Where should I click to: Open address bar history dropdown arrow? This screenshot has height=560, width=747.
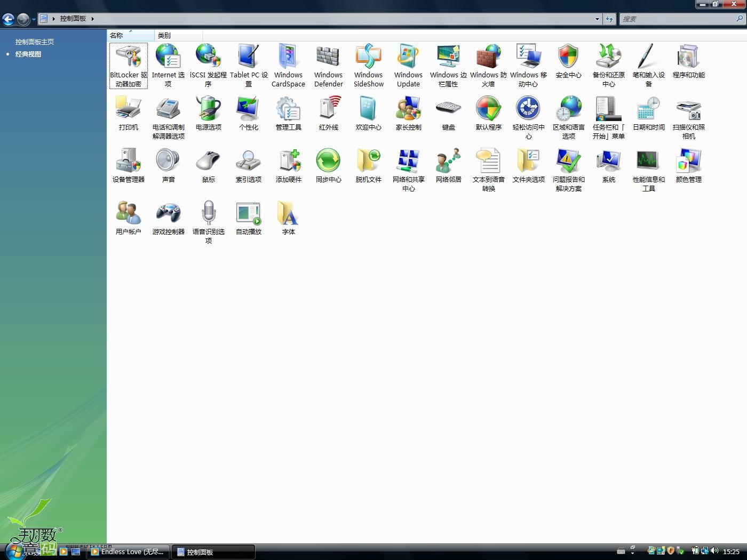tap(597, 19)
